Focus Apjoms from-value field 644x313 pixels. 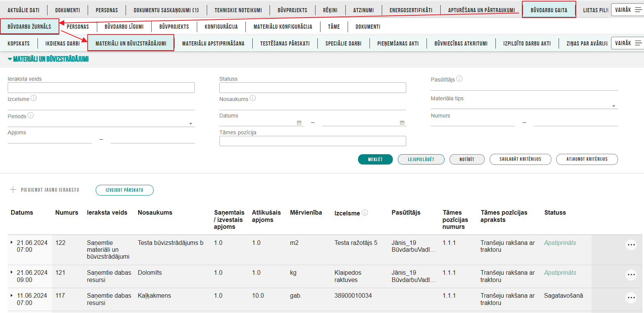[50, 139]
